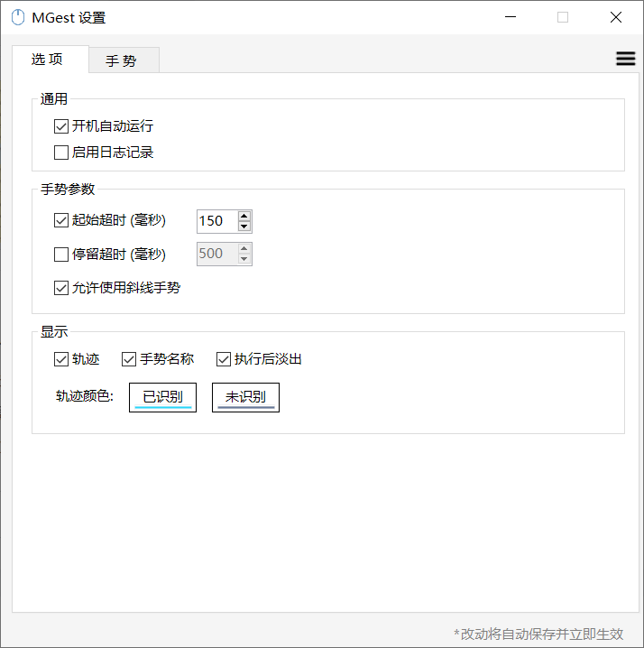Click the up arrow of 停留超时 spinner
The width and height of the screenshot is (644, 648).
pos(244,248)
